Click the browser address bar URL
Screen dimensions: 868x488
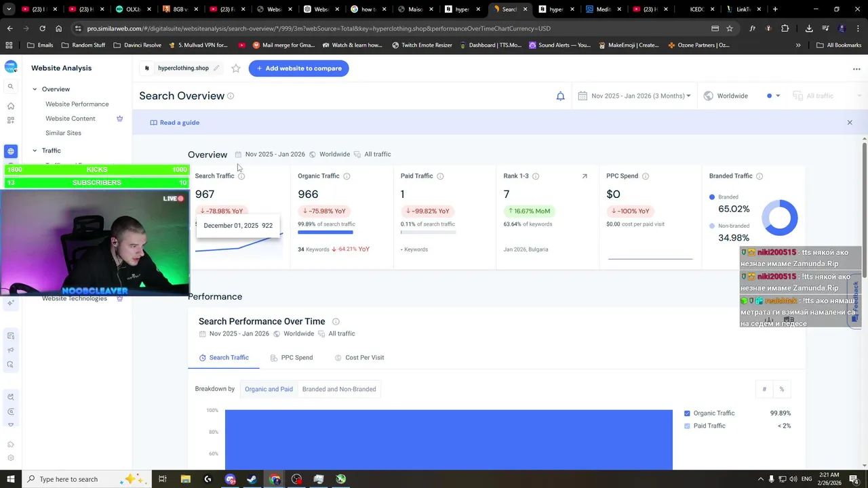pos(319,28)
